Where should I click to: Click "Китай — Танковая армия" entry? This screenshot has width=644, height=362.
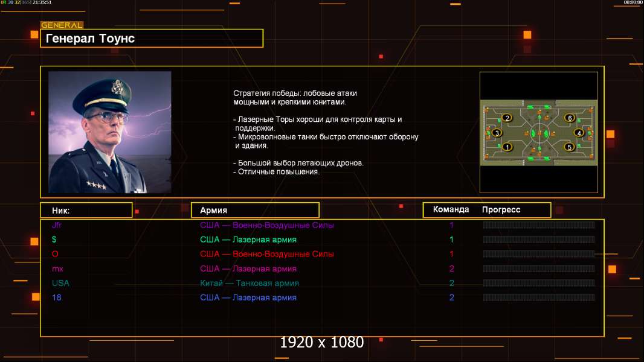pos(250,283)
